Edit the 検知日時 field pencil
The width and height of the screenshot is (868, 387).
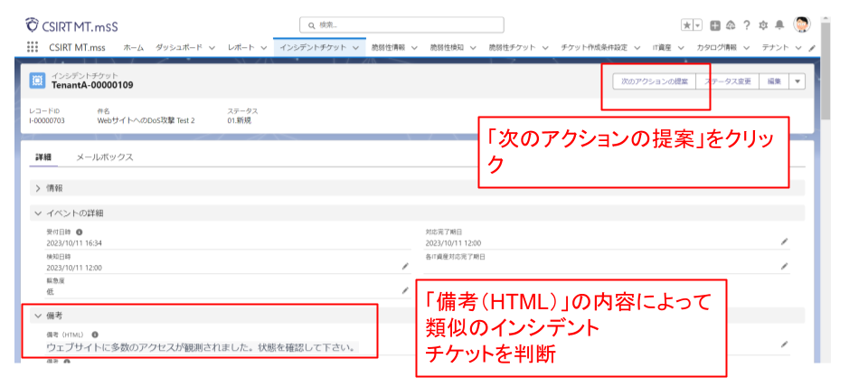point(405,267)
